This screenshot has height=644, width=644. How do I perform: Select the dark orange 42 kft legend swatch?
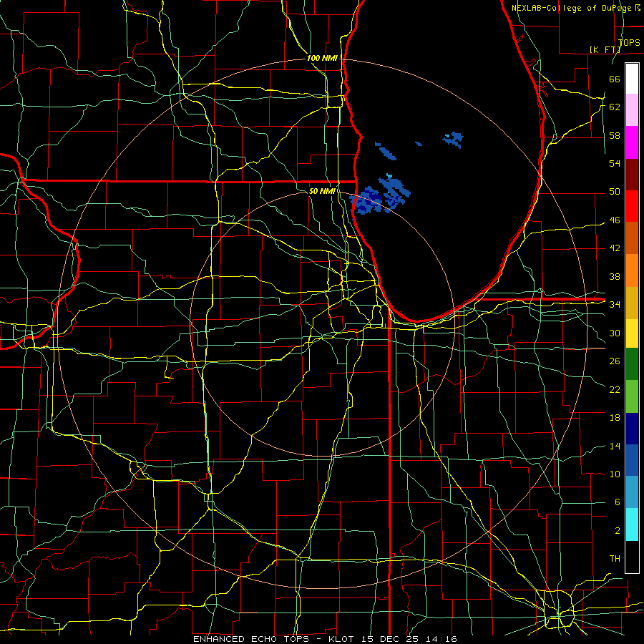(632, 238)
